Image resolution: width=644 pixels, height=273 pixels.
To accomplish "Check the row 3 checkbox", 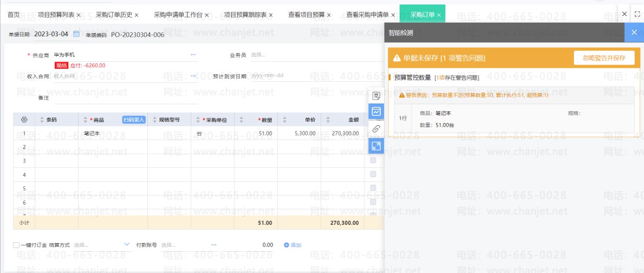I will click(x=373, y=160).
